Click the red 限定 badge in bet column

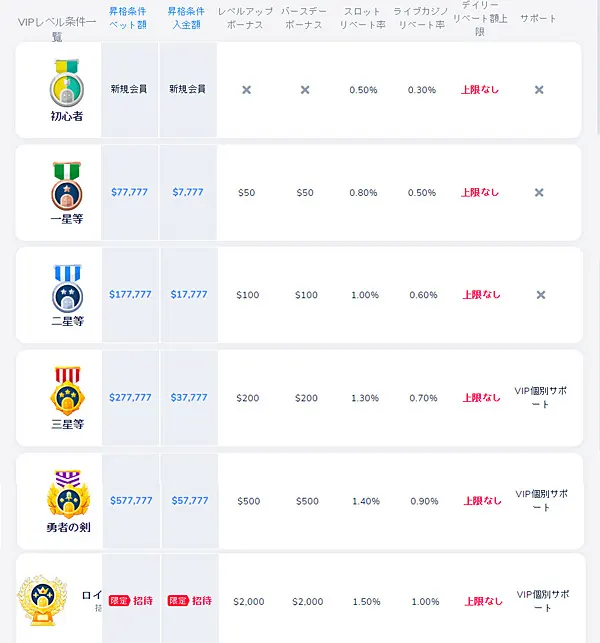[120, 601]
